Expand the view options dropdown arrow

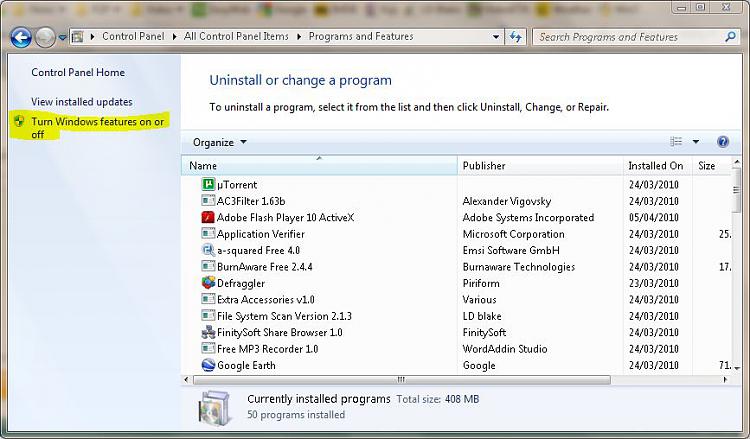click(x=695, y=142)
